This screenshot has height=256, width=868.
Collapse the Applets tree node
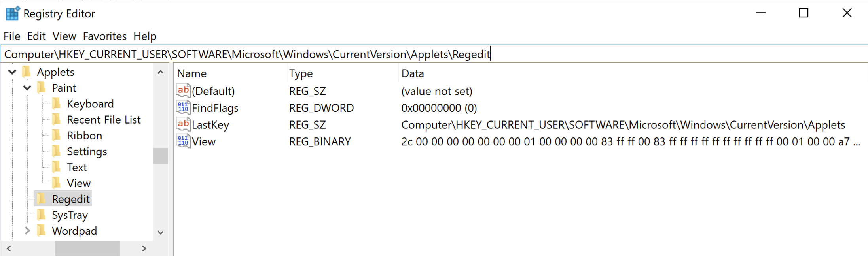point(12,72)
